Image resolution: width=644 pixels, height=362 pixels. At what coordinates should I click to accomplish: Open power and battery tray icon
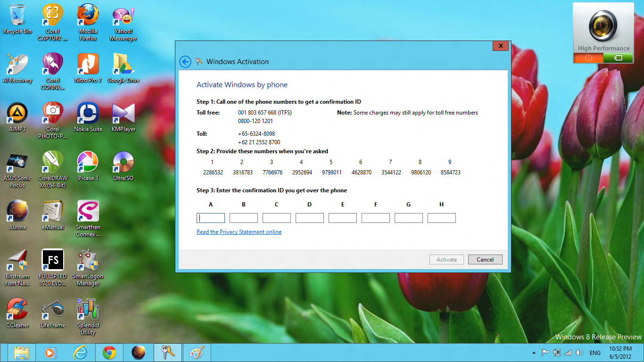tap(557, 353)
